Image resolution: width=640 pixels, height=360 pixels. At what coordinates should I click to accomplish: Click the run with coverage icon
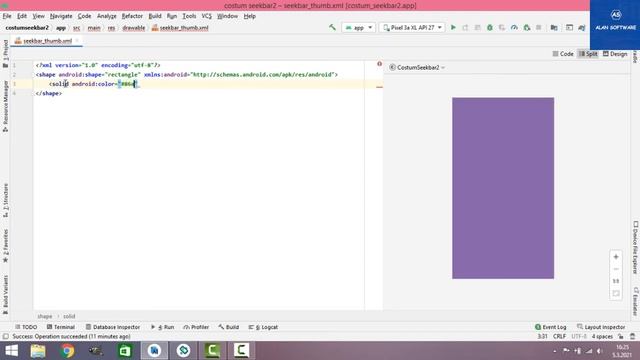tap(502, 27)
